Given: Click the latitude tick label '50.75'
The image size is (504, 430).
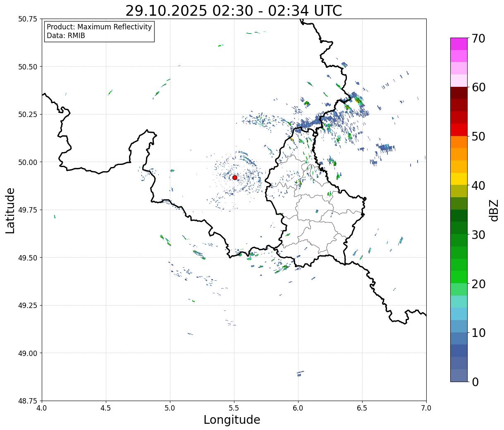Looking at the screenshot, I should (x=27, y=19).
